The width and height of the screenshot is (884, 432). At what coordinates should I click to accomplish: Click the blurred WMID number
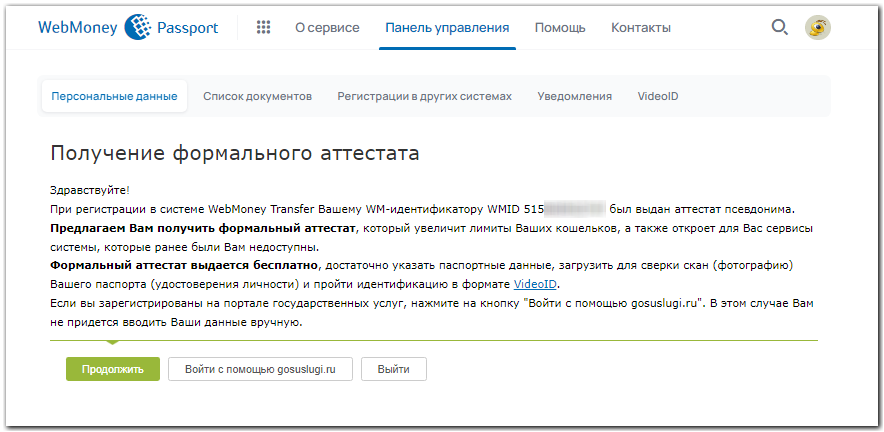(x=575, y=209)
